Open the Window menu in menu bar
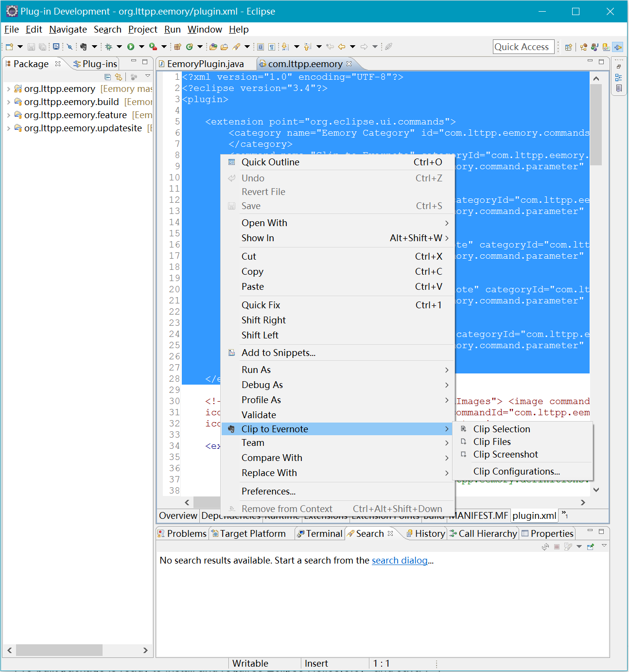Viewport: 629px width, 672px height. tap(205, 29)
